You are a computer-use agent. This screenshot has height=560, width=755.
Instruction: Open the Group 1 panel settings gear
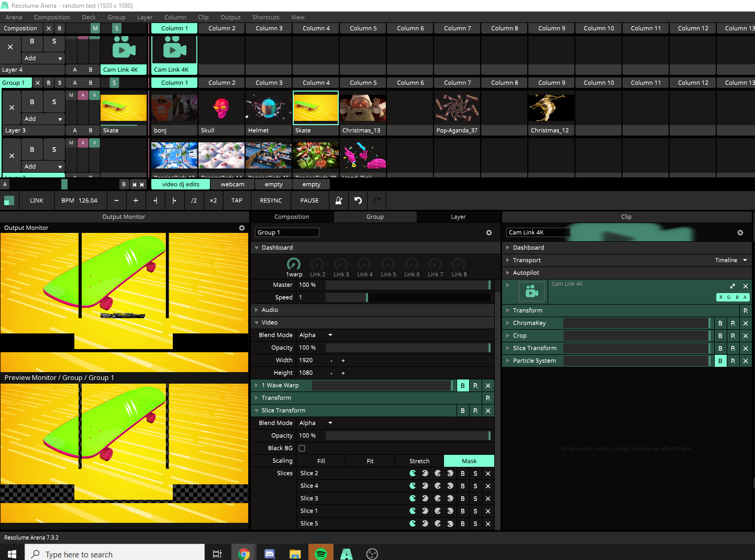[x=489, y=233]
